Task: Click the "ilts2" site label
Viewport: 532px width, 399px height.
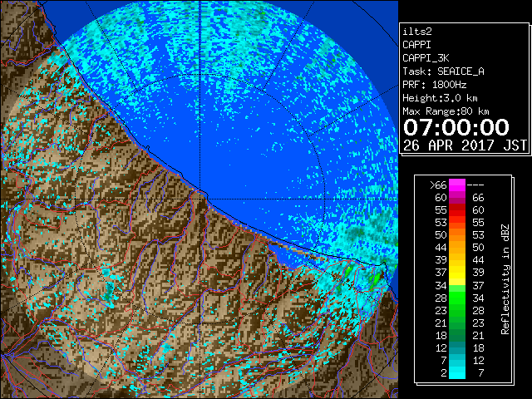Action: coord(417,32)
